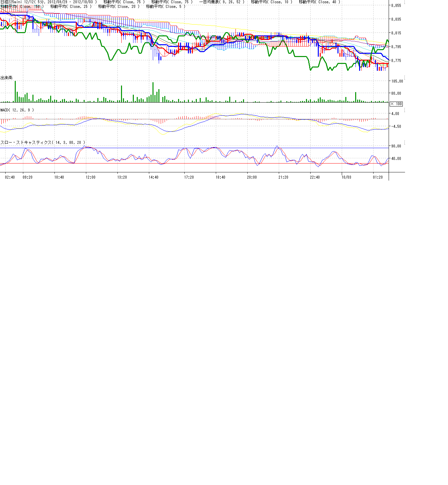Click the 8,775 price axis label

point(396,61)
